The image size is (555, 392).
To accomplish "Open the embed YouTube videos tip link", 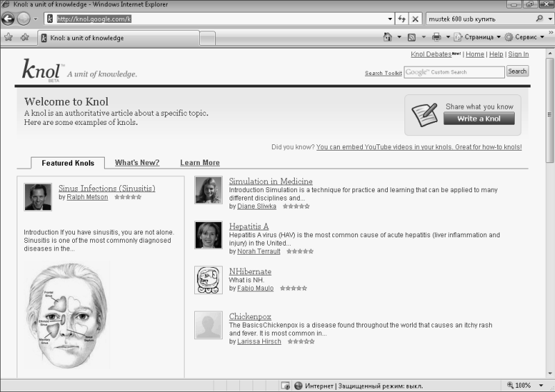I will click(419, 147).
